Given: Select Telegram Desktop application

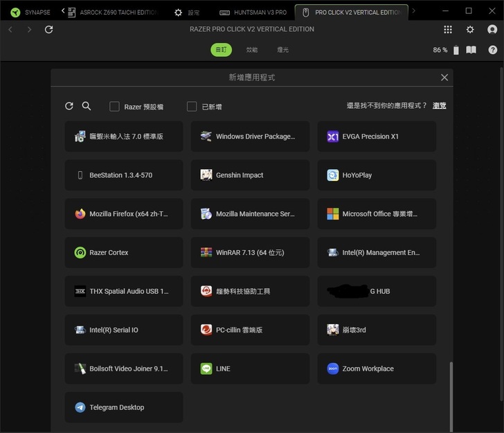Looking at the screenshot, I should coord(124,407).
